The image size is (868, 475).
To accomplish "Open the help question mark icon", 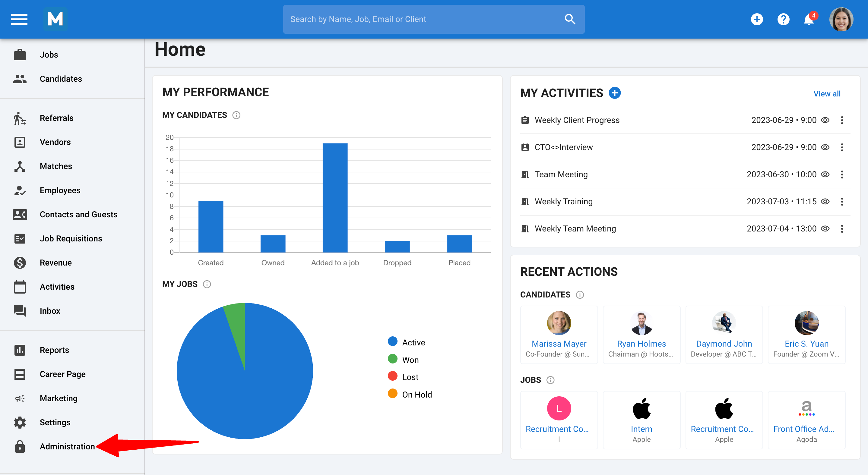I will pyautogui.click(x=784, y=19).
